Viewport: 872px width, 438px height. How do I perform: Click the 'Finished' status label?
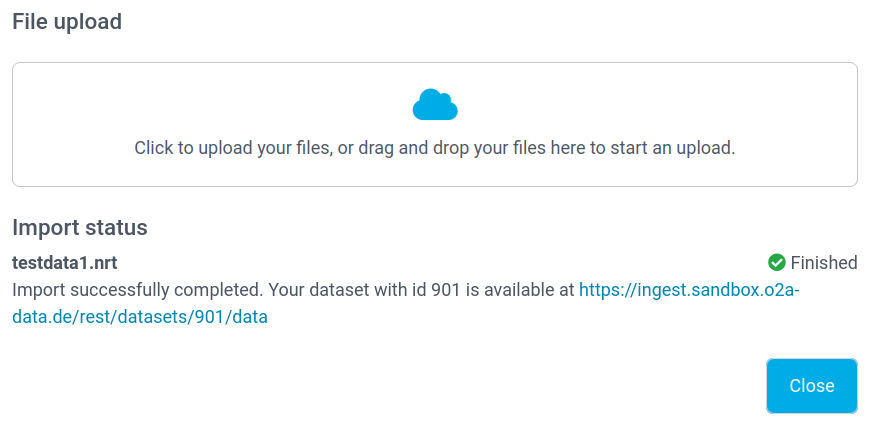824,263
